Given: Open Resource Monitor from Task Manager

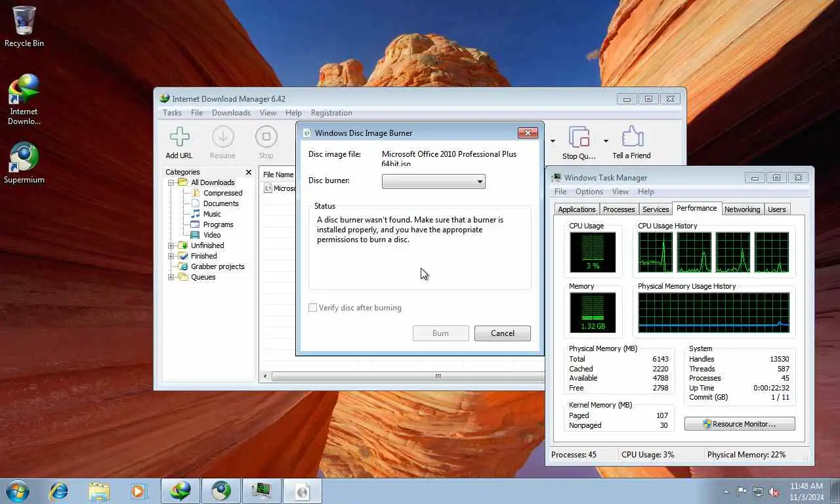Looking at the screenshot, I should tap(740, 424).
